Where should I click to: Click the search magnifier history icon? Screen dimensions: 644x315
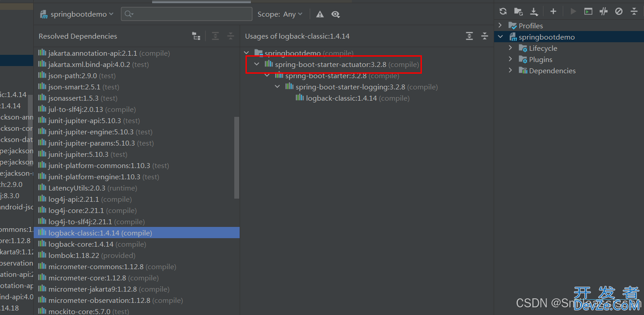[x=129, y=14]
